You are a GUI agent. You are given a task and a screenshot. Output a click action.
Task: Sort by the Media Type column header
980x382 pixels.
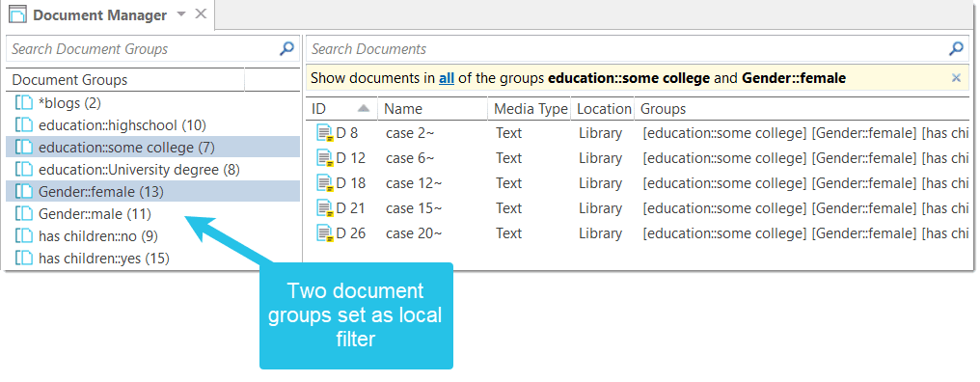pyautogui.click(x=530, y=109)
